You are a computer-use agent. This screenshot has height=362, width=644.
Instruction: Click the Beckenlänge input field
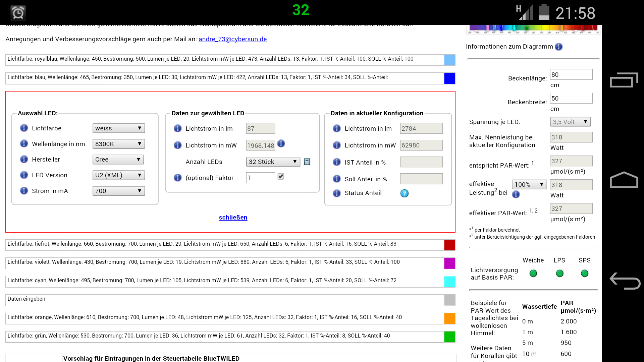pos(571,75)
